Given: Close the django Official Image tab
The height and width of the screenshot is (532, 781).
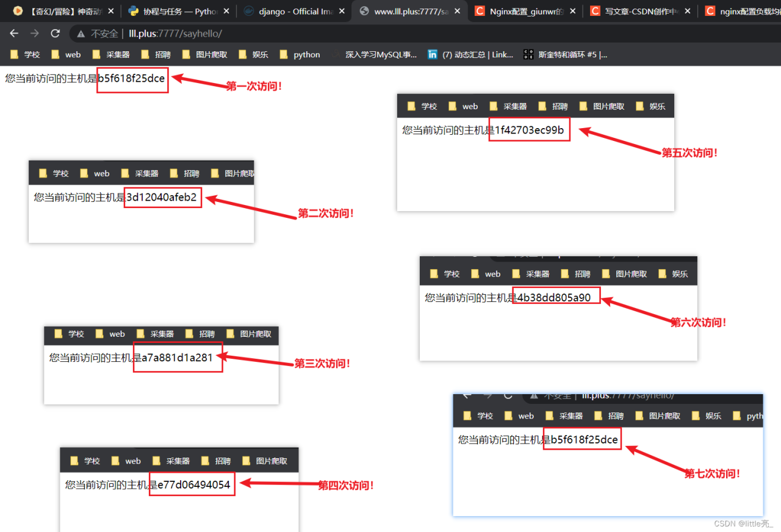Looking at the screenshot, I should pyautogui.click(x=342, y=11).
